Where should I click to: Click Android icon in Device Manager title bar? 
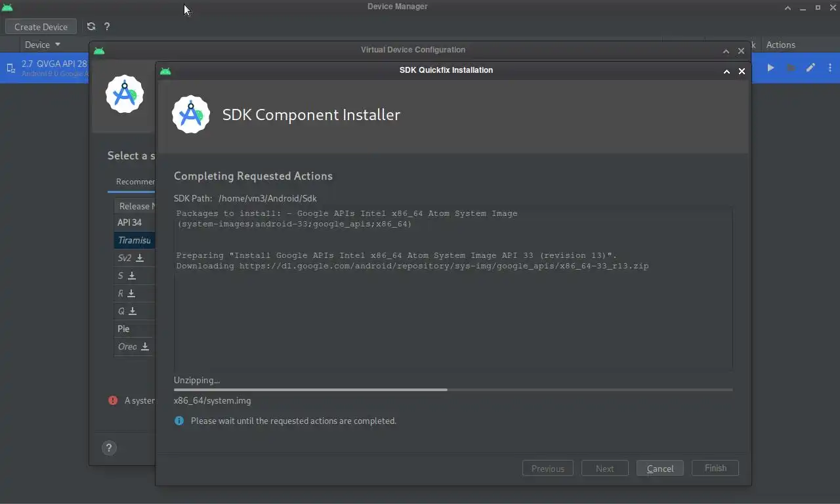[x=7, y=7]
